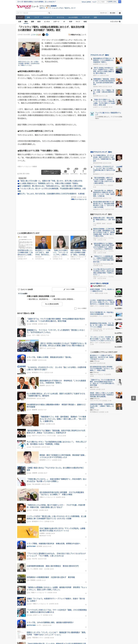Select the スポーツ category
Viewport: 138px width, 644px height.
coord(56,21)
